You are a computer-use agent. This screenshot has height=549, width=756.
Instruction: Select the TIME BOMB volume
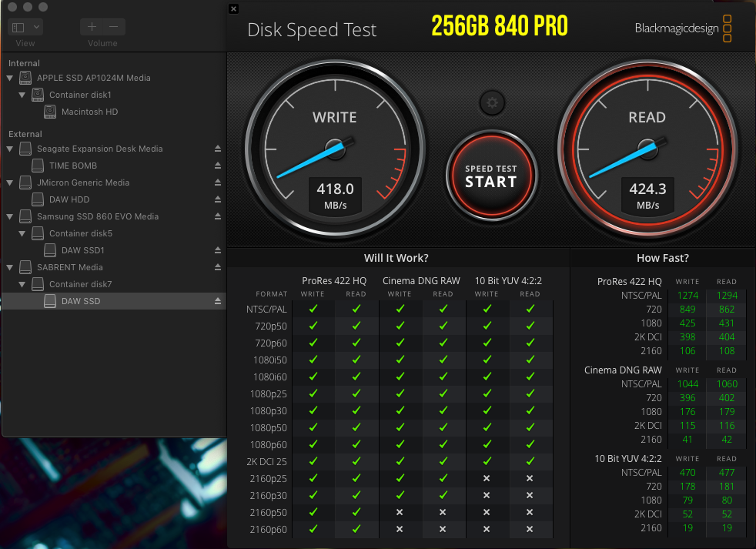click(x=73, y=166)
